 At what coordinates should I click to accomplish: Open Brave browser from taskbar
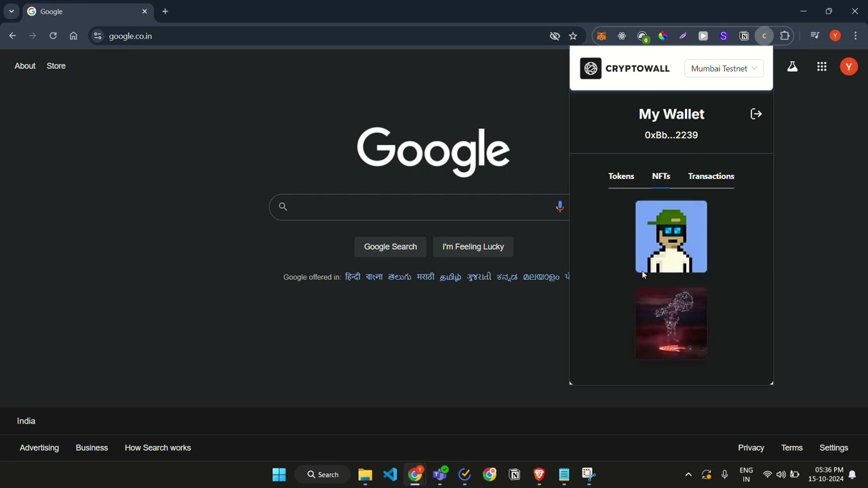pos(540,475)
